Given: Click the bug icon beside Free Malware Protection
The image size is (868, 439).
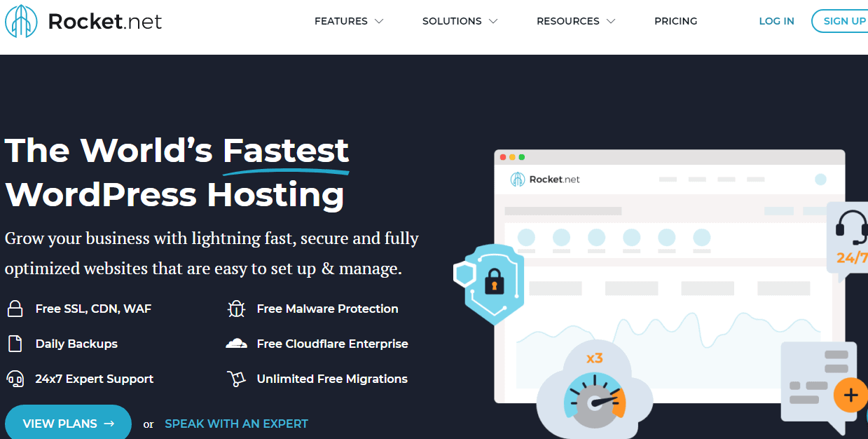Looking at the screenshot, I should point(236,309).
